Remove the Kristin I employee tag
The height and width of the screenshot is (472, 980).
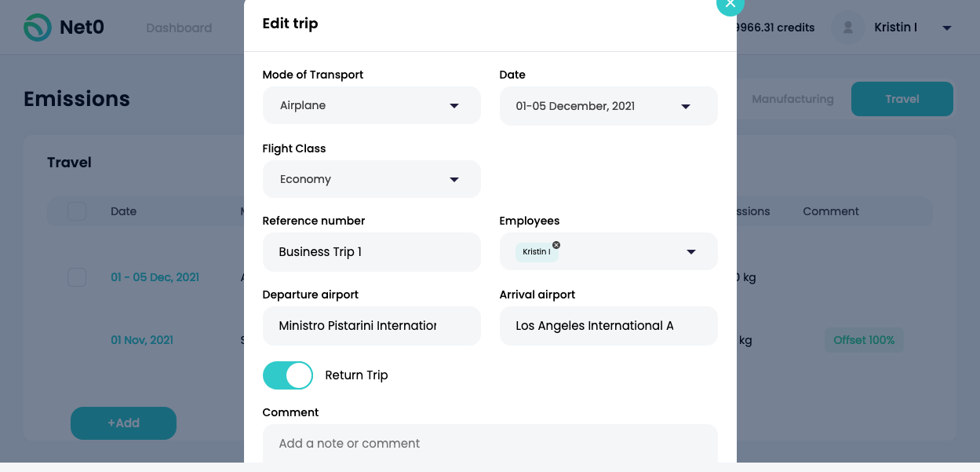(556, 245)
